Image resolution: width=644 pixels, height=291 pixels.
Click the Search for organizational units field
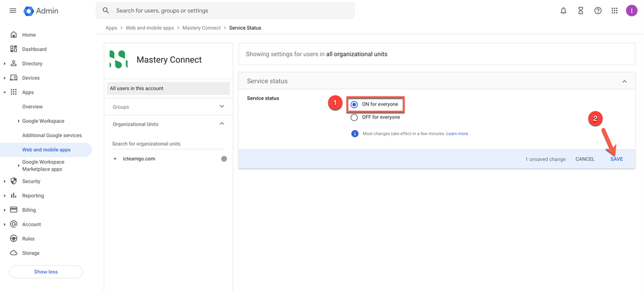[168, 144]
